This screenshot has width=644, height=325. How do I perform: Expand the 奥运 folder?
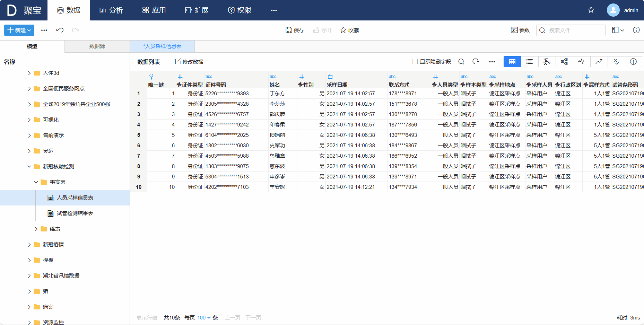pos(29,151)
